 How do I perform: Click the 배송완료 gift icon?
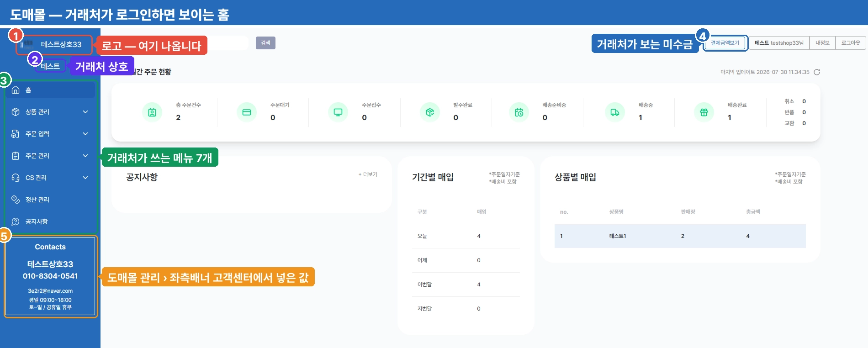click(704, 112)
